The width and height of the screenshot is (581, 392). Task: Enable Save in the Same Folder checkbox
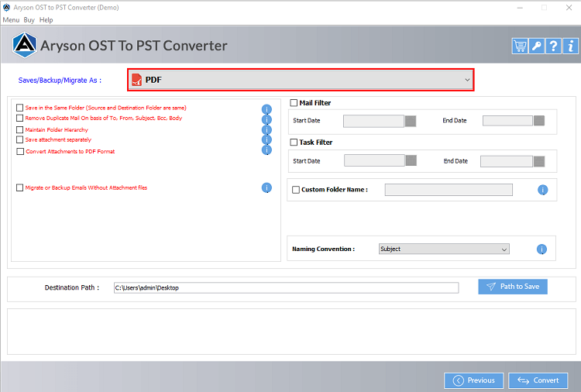(x=19, y=108)
